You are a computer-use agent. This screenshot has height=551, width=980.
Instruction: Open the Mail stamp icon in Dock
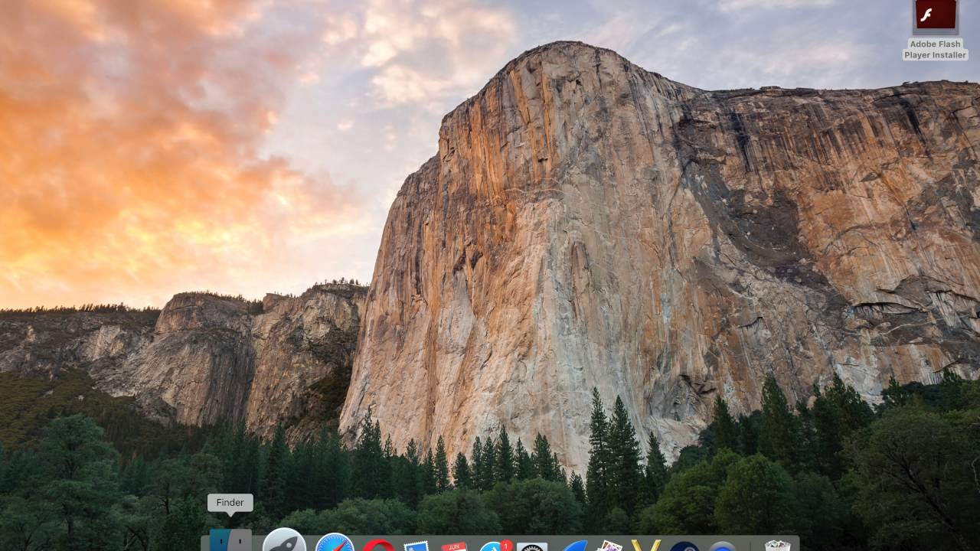coord(416,546)
